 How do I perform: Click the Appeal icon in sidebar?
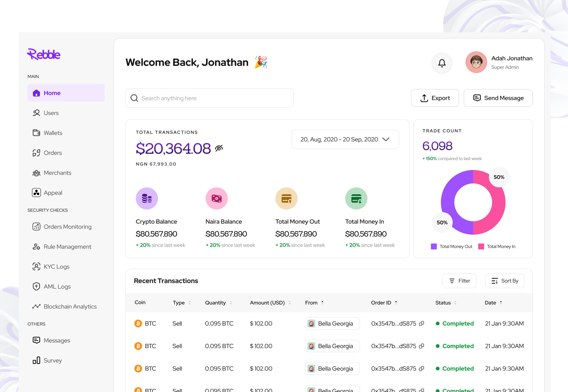pos(36,193)
